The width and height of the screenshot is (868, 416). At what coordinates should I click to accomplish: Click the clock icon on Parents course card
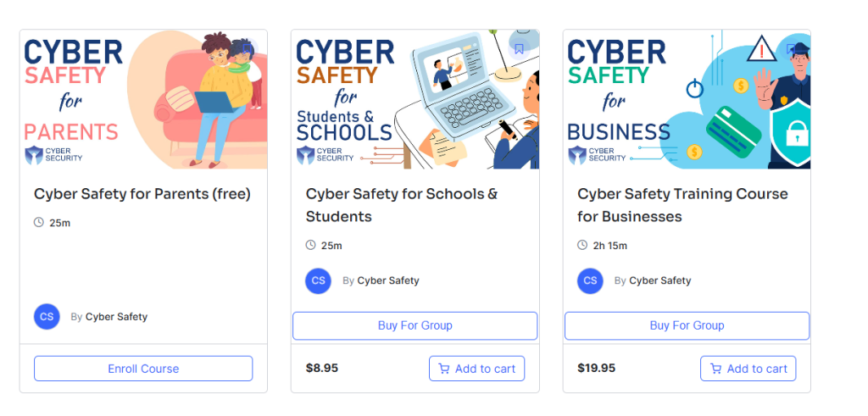(38, 222)
